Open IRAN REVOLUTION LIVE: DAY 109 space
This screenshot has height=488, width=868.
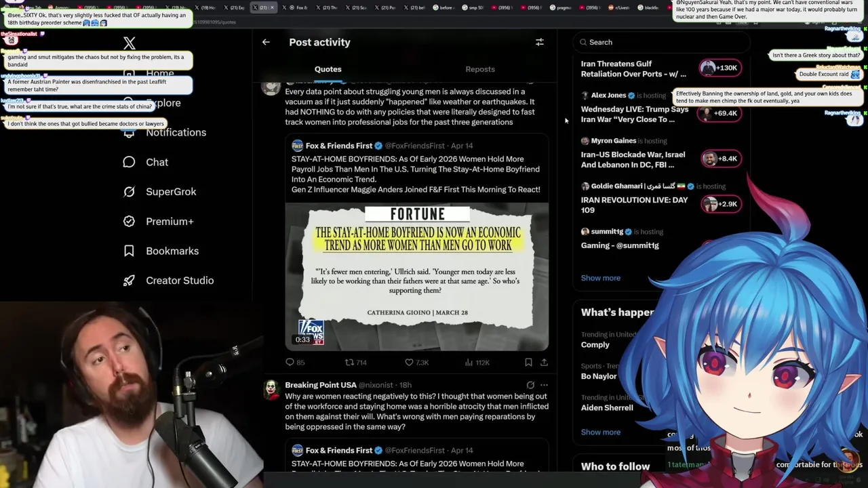[x=635, y=205]
